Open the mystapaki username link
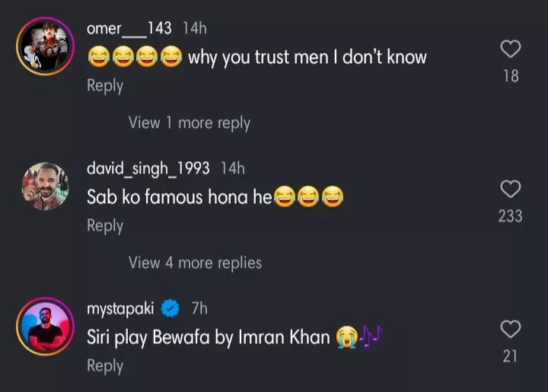548x392 pixels. tap(121, 308)
